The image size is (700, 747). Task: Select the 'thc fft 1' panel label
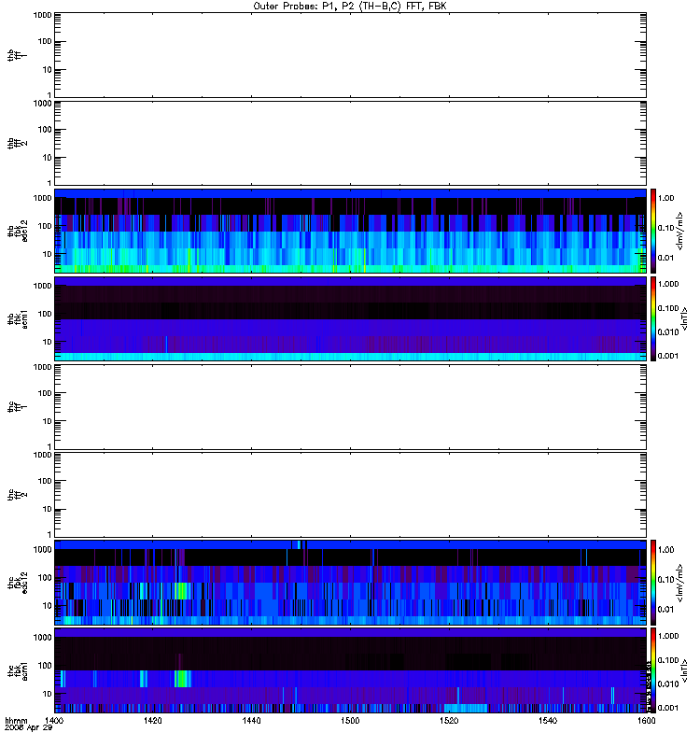coord(17,407)
